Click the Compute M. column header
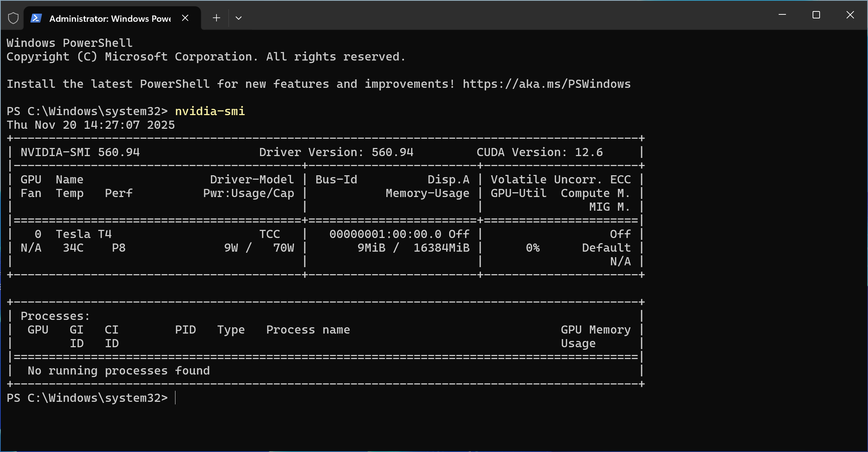 click(595, 193)
